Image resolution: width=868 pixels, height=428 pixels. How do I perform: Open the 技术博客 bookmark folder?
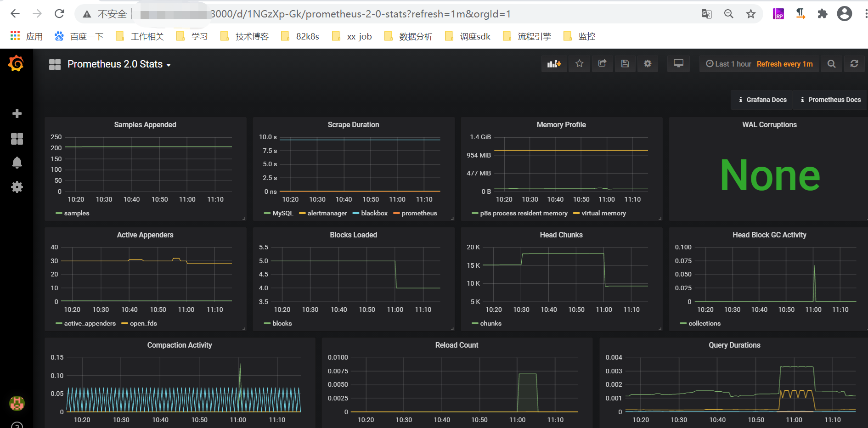click(x=244, y=36)
